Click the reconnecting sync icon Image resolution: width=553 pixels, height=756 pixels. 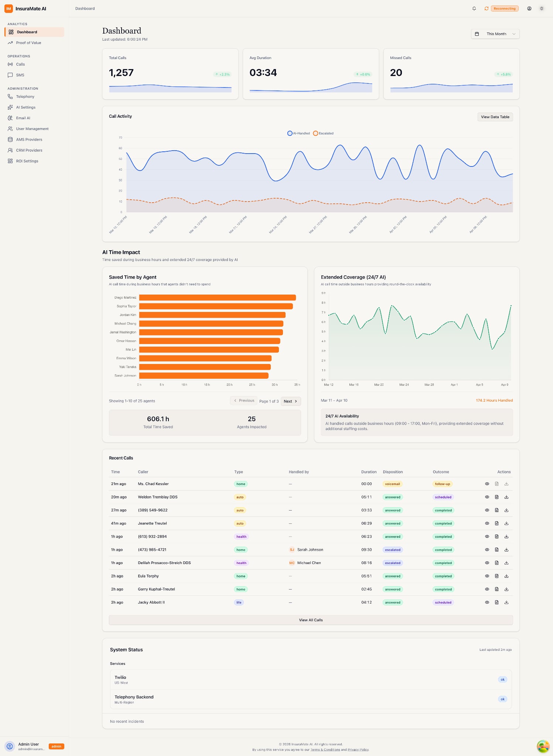487,8
